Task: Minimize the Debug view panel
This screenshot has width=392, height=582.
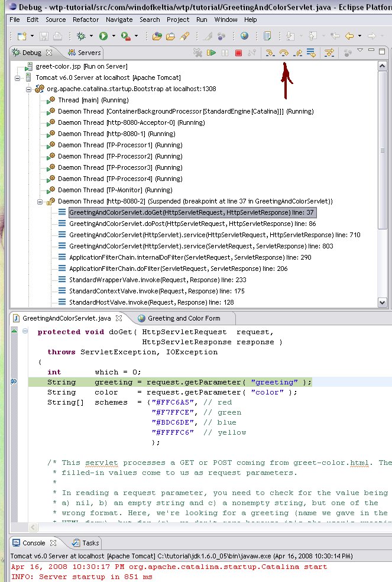Action: 371,50
